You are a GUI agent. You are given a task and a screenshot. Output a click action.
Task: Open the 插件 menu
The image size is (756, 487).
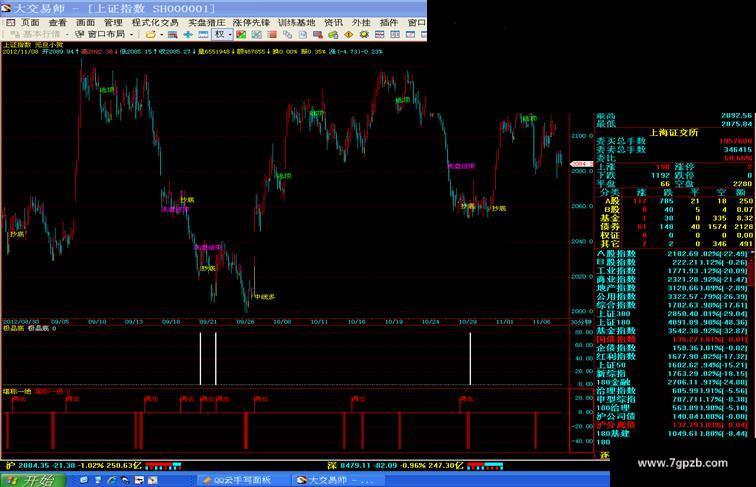(389, 23)
